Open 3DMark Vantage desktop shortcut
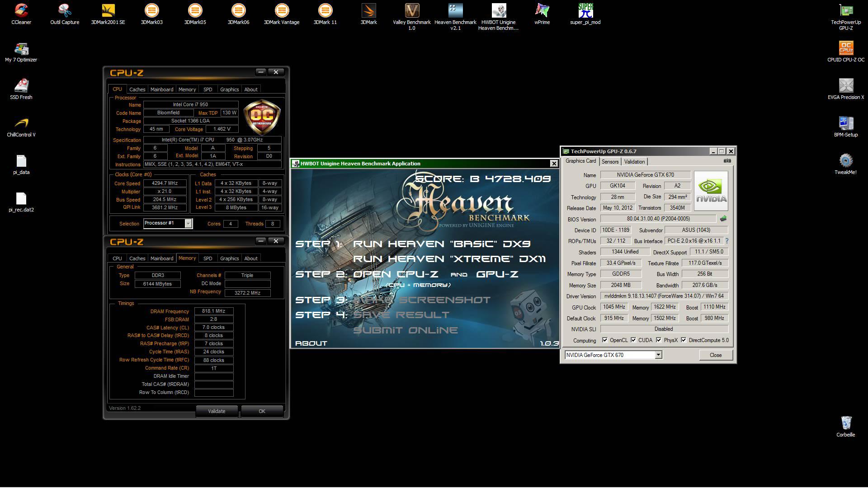Viewport: 868px width, 488px height. click(282, 14)
